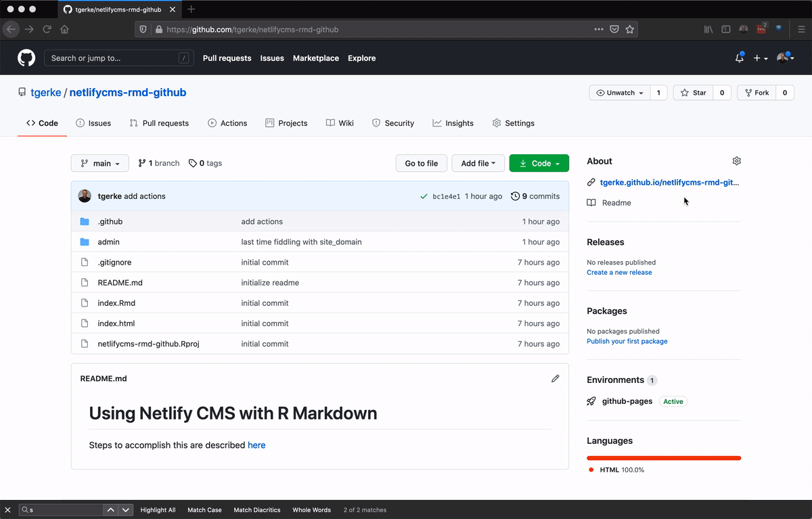812x519 pixels.
Task: Edit README with the pencil icon
Action: coord(556,378)
